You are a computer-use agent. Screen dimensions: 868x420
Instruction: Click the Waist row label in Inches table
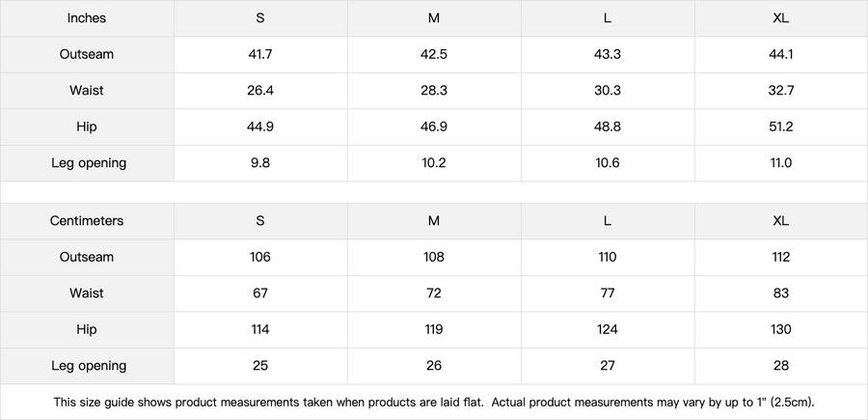coord(87,91)
